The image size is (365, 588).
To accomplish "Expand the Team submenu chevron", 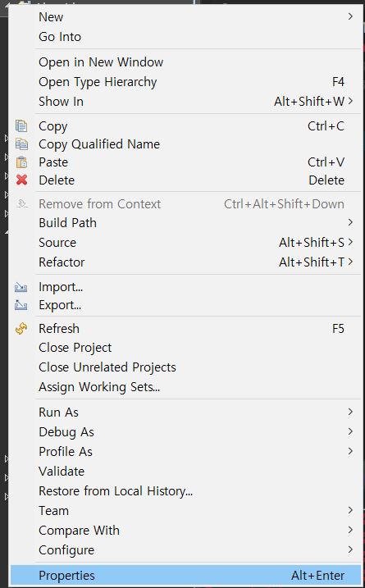I will (x=350, y=510).
